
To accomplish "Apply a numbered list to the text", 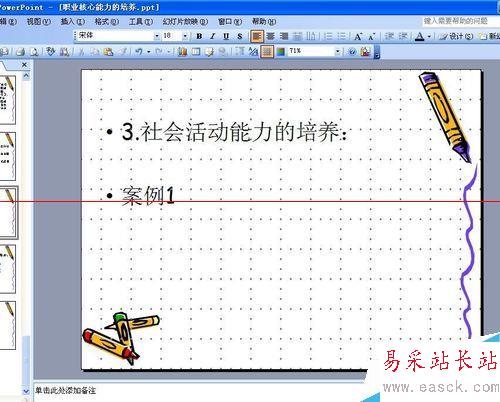I will tap(328, 36).
